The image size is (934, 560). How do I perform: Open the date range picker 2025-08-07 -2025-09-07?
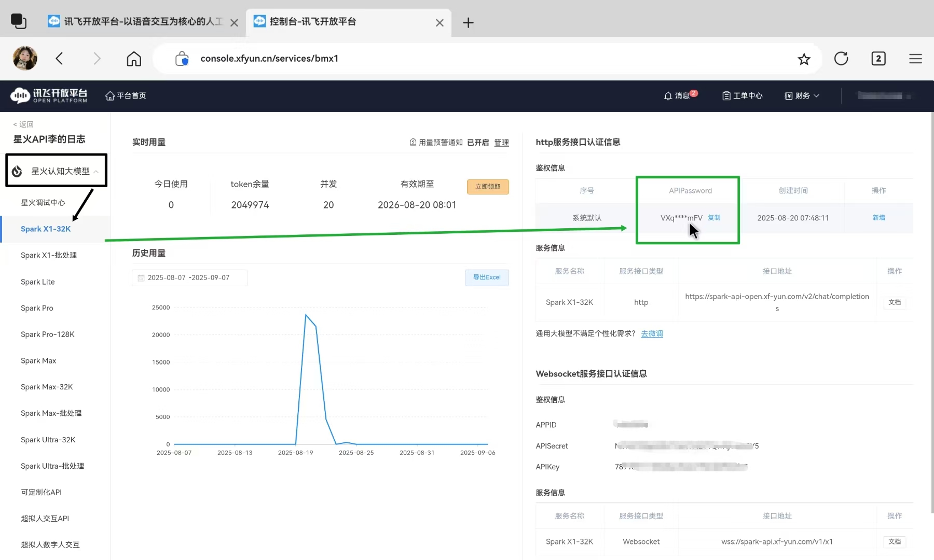click(189, 278)
